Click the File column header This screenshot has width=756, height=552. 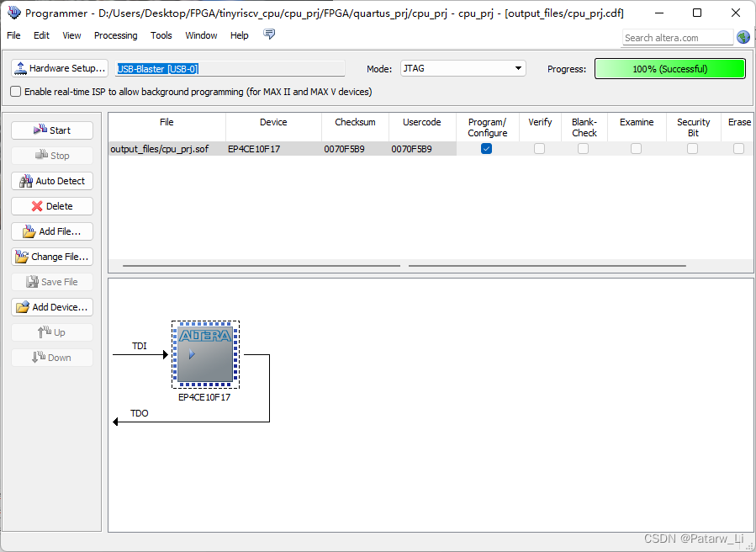[167, 127]
